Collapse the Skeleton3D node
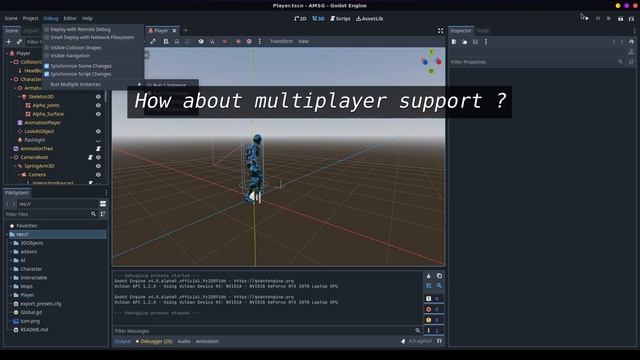640x360 pixels. (x=19, y=97)
